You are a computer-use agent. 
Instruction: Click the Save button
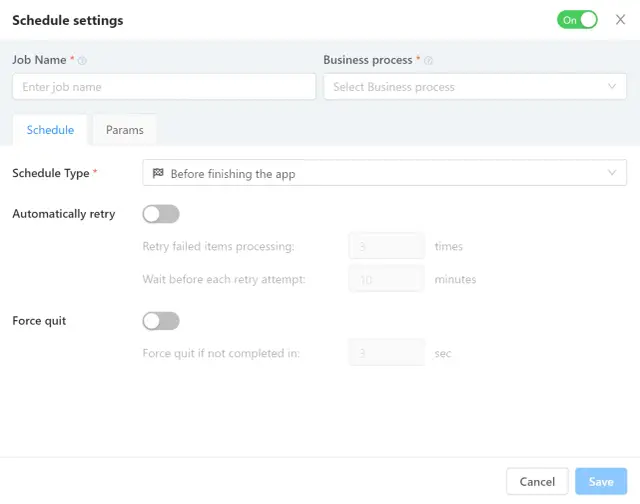point(601,482)
